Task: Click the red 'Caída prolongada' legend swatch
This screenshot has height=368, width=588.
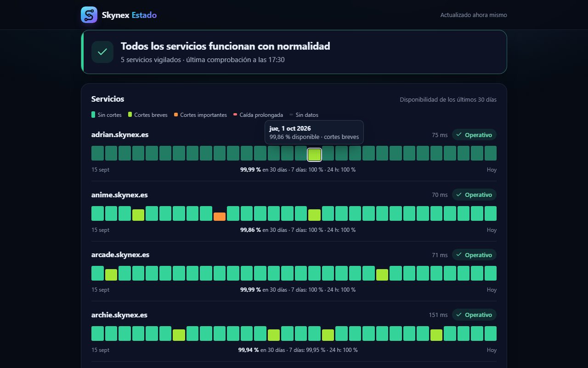Action: (236, 115)
